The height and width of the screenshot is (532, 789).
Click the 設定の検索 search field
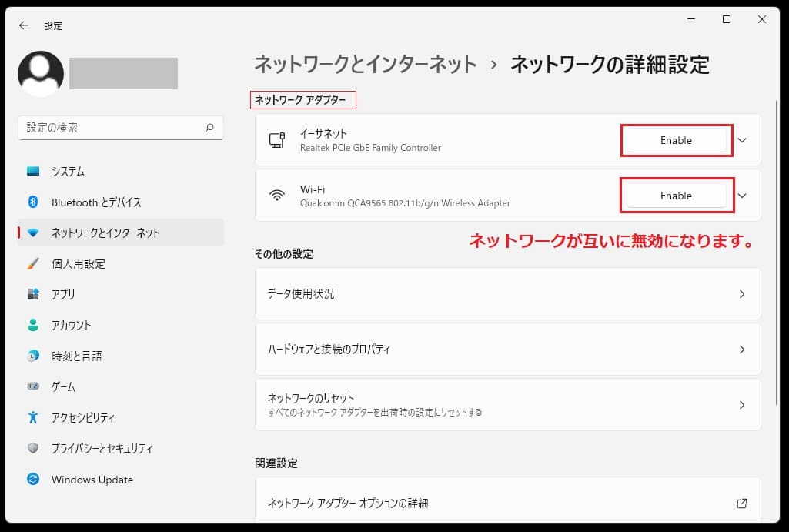121,128
